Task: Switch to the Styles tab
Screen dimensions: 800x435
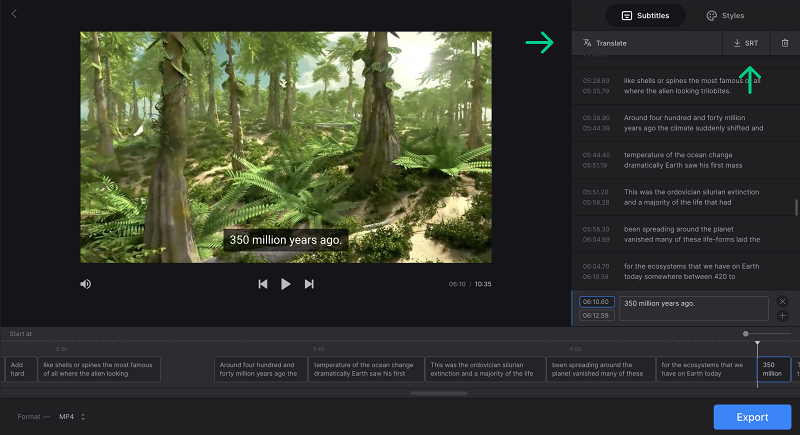Action: click(x=725, y=16)
